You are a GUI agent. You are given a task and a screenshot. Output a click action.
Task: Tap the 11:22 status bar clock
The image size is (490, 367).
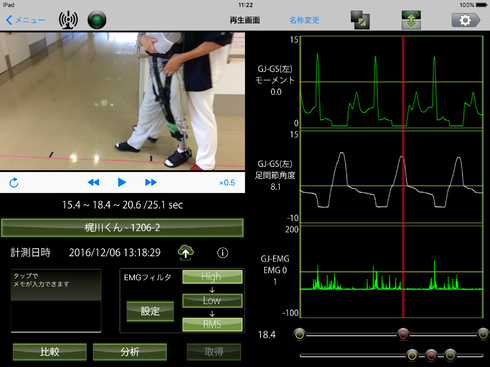(x=245, y=5)
